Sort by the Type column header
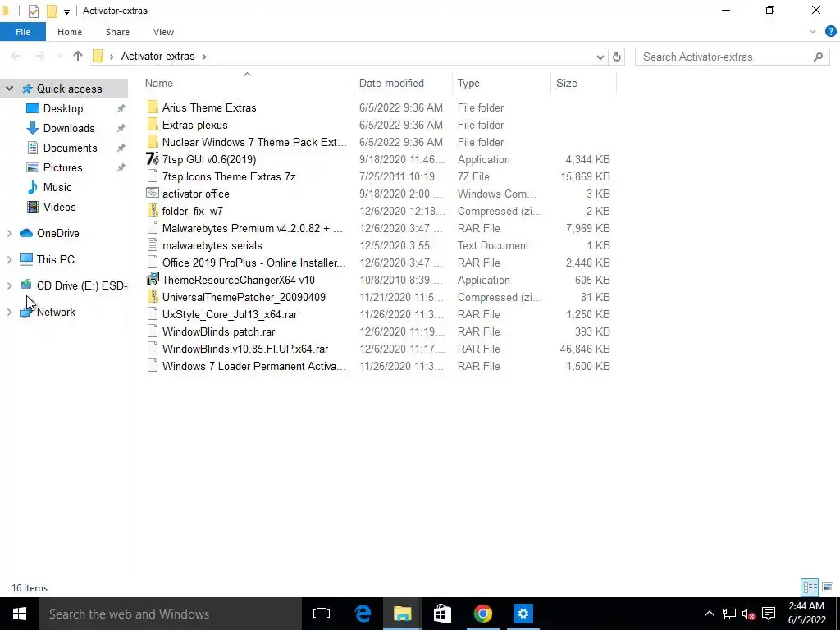The image size is (840, 630). [x=468, y=83]
